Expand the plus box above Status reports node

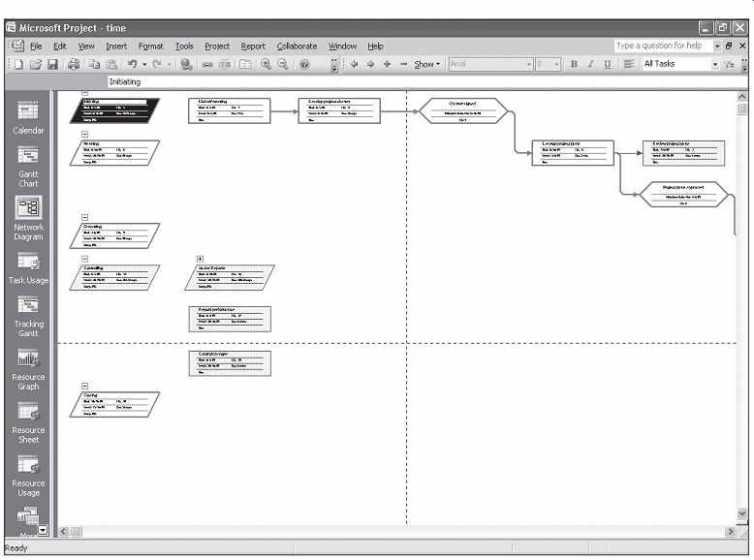click(x=200, y=259)
